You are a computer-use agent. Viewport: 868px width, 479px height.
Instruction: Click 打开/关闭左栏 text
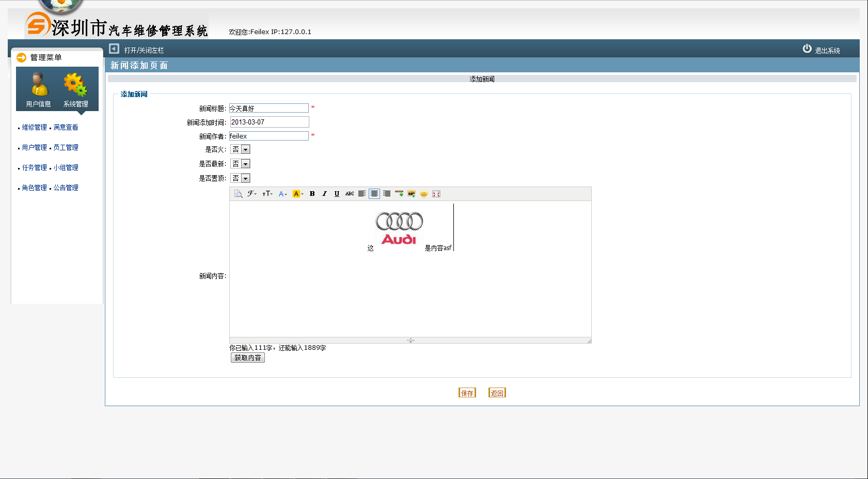tap(144, 50)
